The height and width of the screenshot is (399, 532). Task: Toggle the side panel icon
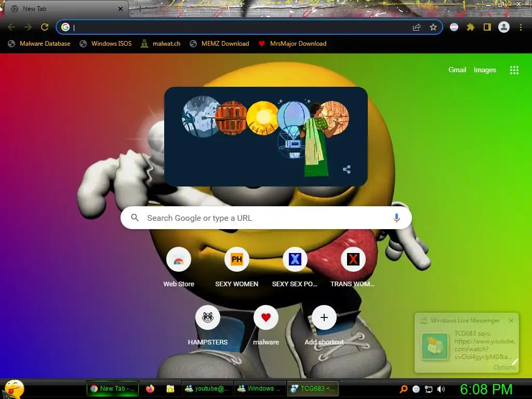487,27
